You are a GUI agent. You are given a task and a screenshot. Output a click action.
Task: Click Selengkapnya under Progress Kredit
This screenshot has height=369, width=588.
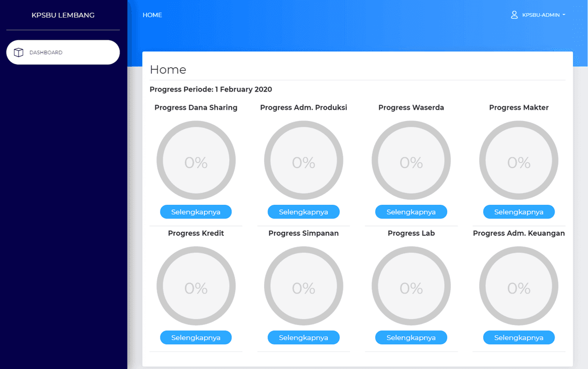point(196,338)
